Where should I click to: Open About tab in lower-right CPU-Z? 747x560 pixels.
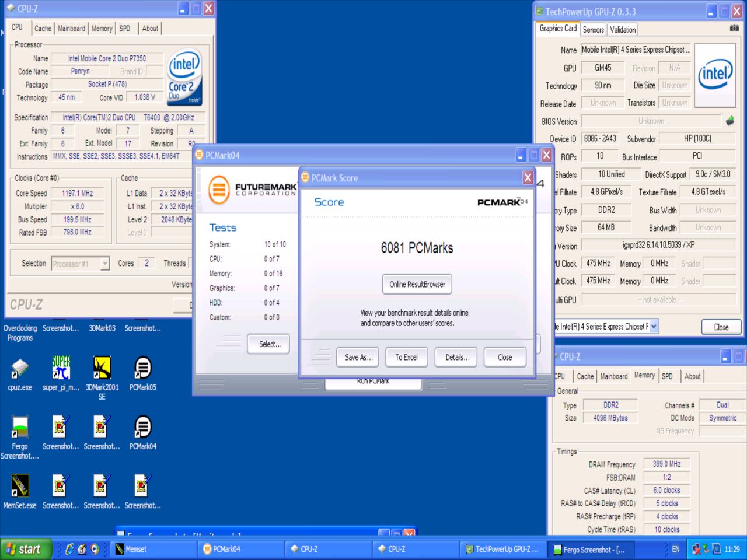coord(693,376)
